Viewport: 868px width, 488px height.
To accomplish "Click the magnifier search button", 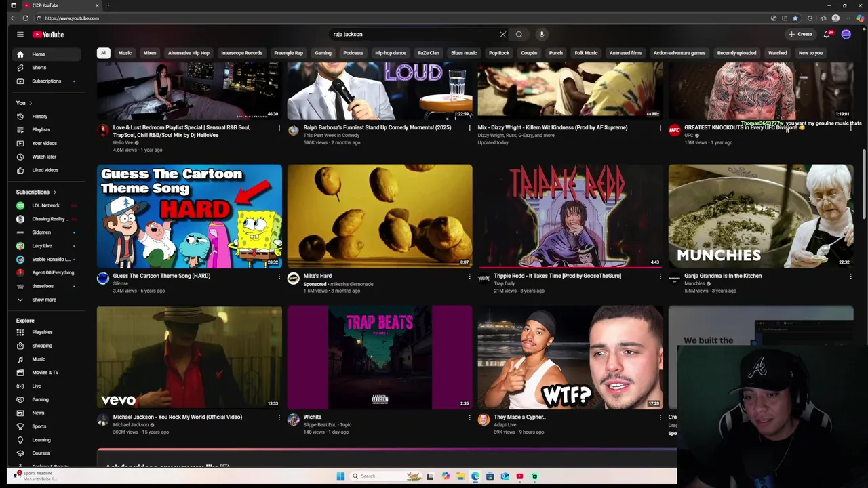I will pyautogui.click(x=519, y=34).
